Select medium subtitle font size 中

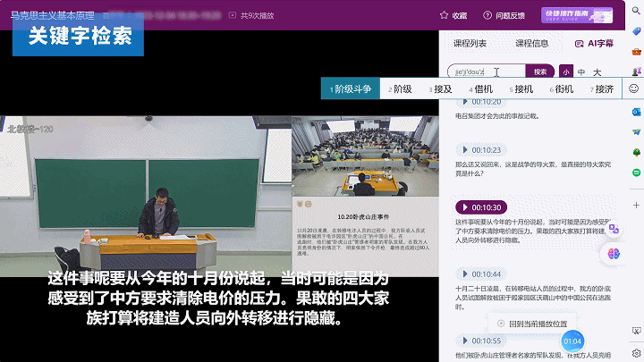581,72
